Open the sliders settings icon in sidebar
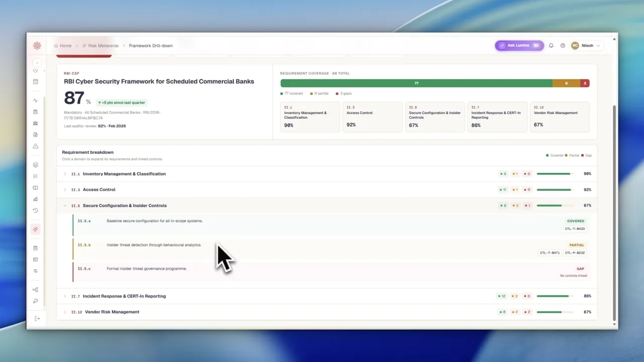644x362 pixels. tap(35, 271)
